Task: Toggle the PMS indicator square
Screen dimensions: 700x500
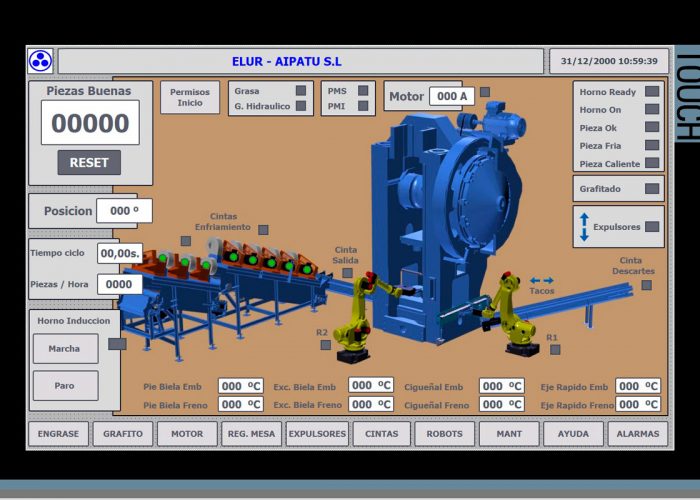Action: pyautogui.click(x=363, y=91)
